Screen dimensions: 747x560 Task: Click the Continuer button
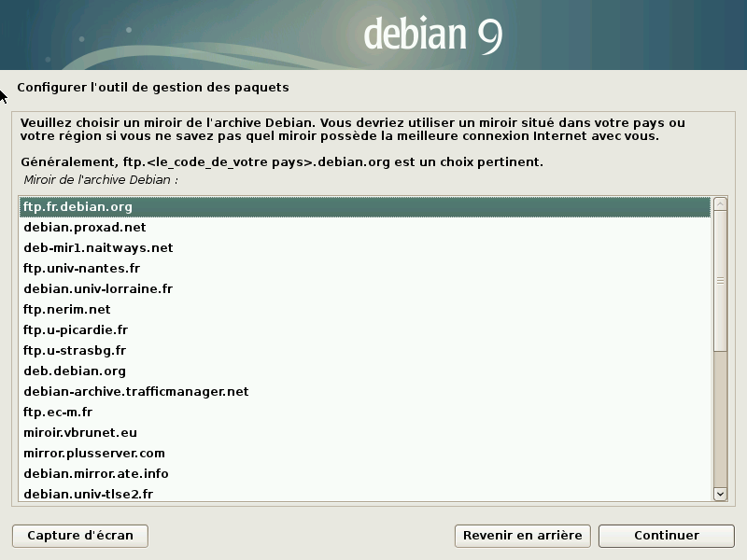pos(666,536)
